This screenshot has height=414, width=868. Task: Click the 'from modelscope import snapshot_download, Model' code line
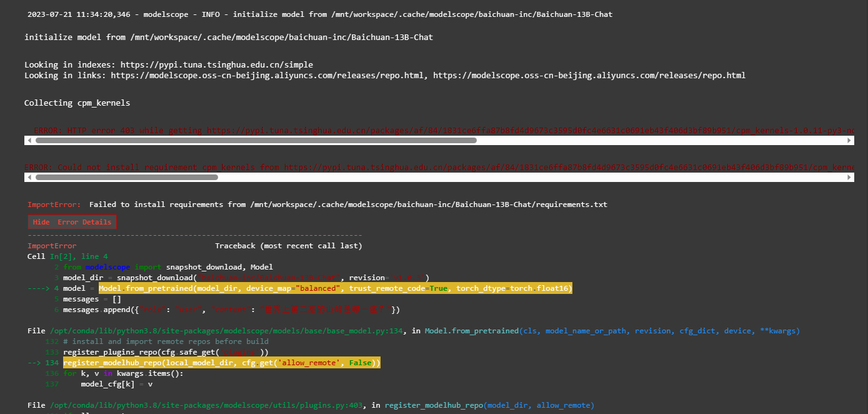[168, 267]
